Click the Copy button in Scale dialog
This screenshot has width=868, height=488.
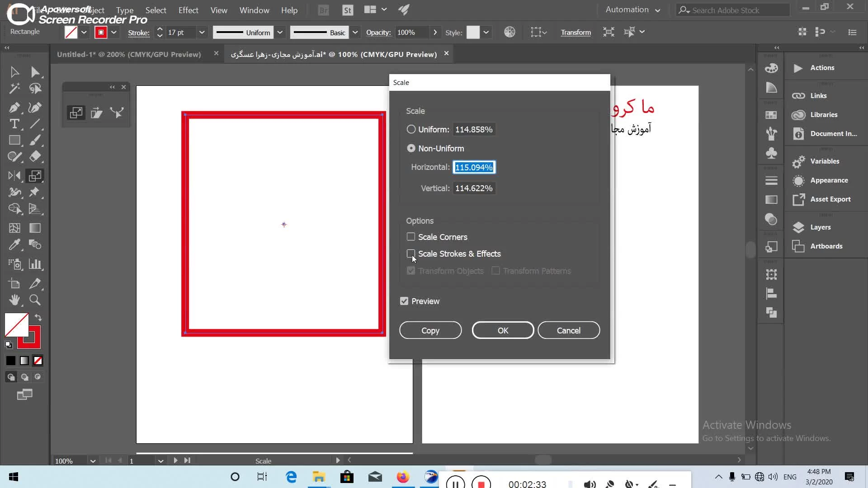(430, 330)
